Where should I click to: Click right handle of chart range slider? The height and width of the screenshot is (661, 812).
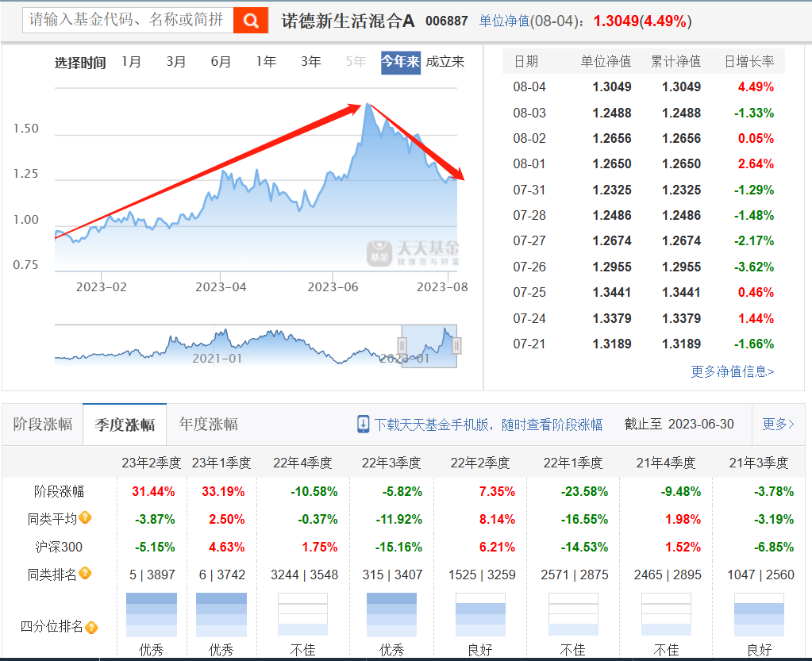(456, 345)
